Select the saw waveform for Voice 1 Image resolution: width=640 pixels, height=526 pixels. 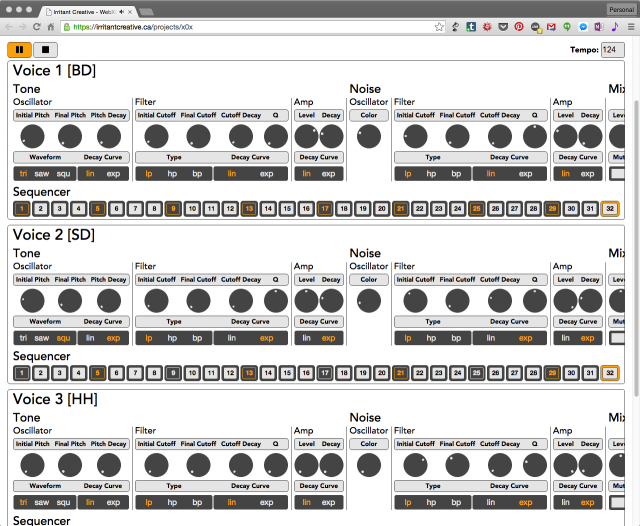[42, 174]
